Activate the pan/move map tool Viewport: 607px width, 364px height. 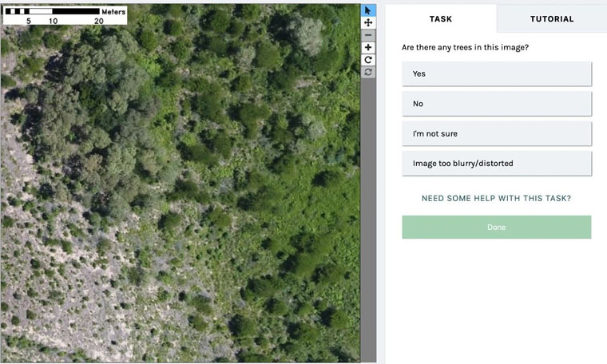pyautogui.click(x=368, y=23)
